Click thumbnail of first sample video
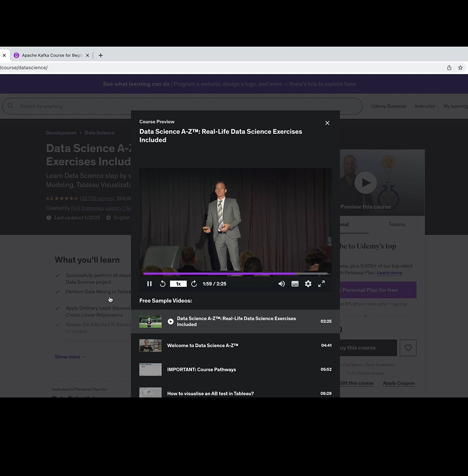This screenshot has width=468, height=476. pos(150,321)
